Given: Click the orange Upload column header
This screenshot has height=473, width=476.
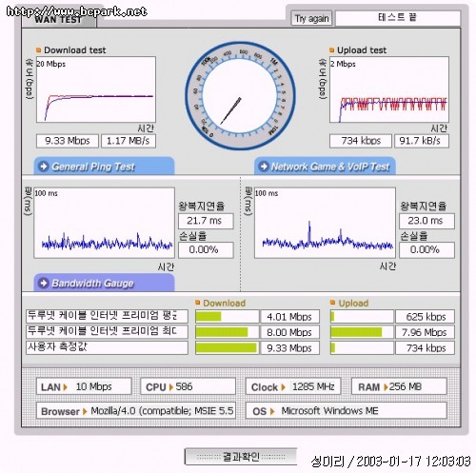Looking at the screenshot, I should click(353, 304).
